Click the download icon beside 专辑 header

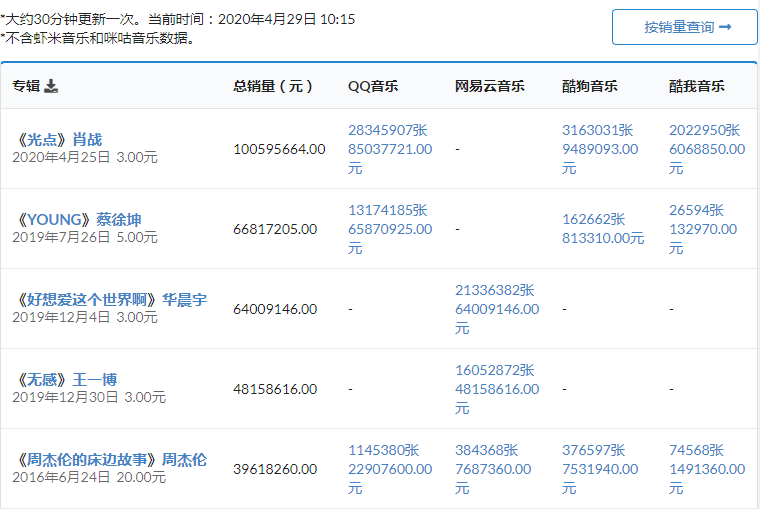(51, 86)
